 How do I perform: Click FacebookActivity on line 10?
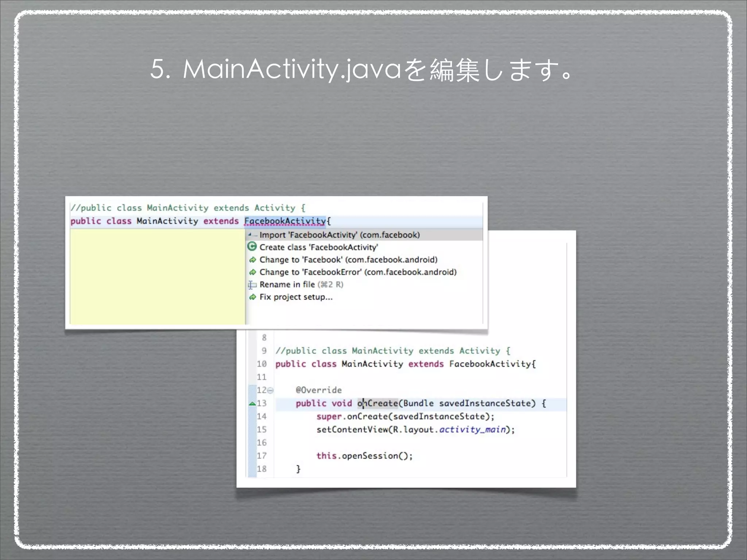point(490,364)
